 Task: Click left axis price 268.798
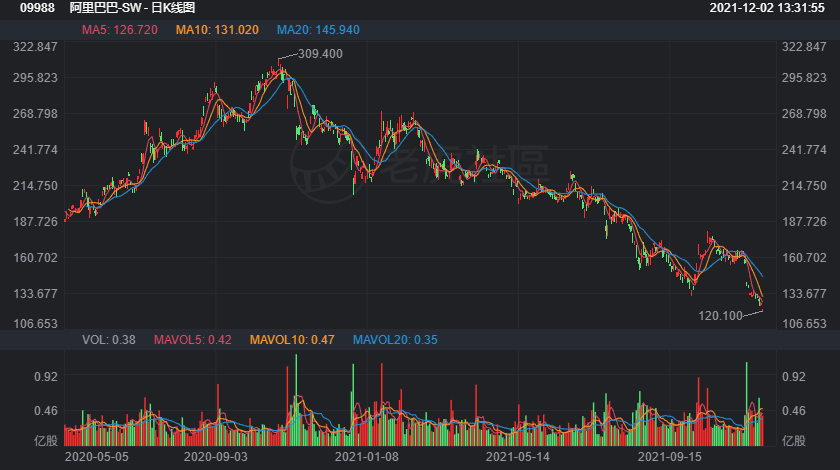tap(35, 114)
